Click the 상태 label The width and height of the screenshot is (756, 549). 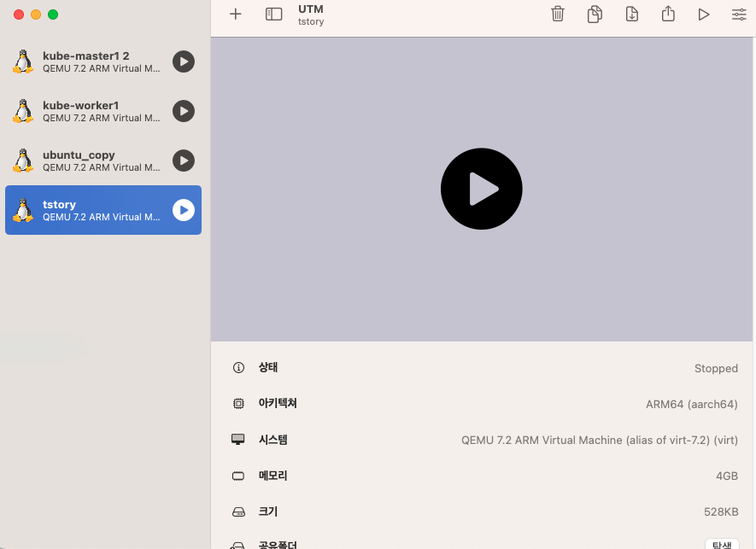(268, 367)
